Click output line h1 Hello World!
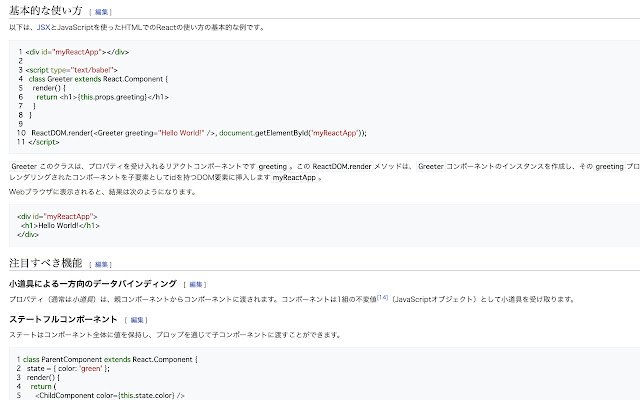Screen dimensions: 640x400 coord(60,225)
